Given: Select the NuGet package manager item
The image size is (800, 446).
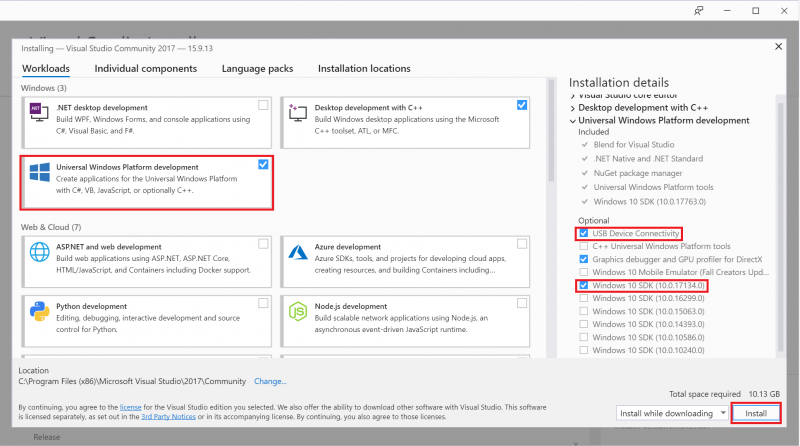Looking at the screenshot, I should [638, 173].
